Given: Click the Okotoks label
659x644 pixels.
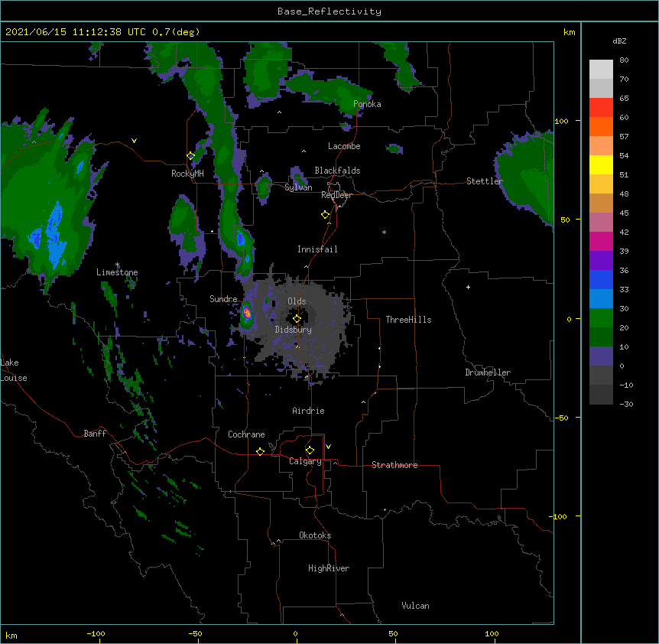Looking at the screenshot, I should [x=315, y=535].
